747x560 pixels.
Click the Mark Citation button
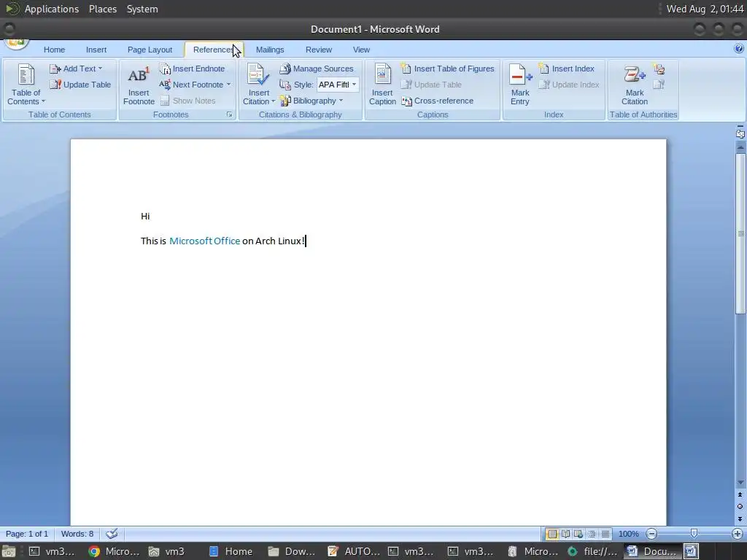[635, 85]
